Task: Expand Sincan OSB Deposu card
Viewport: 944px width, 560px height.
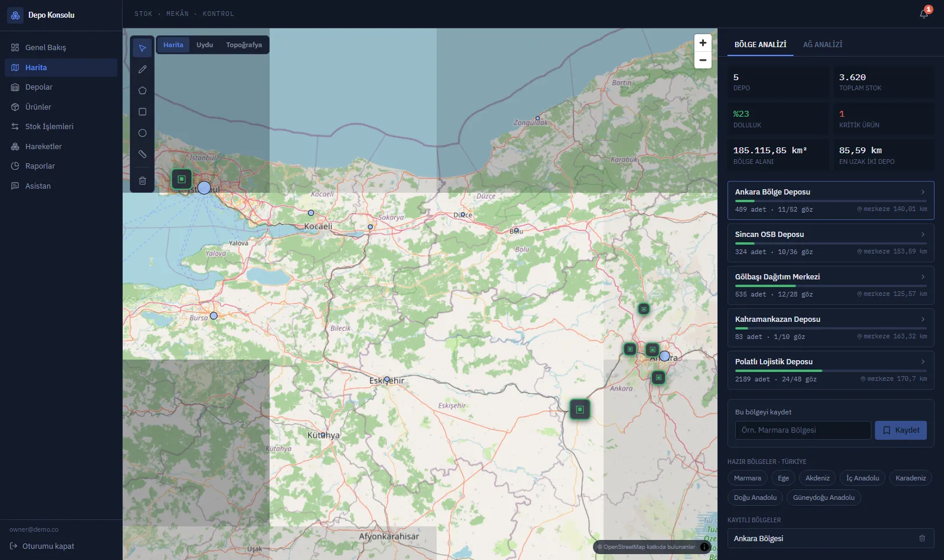Action: click(831, 243)
